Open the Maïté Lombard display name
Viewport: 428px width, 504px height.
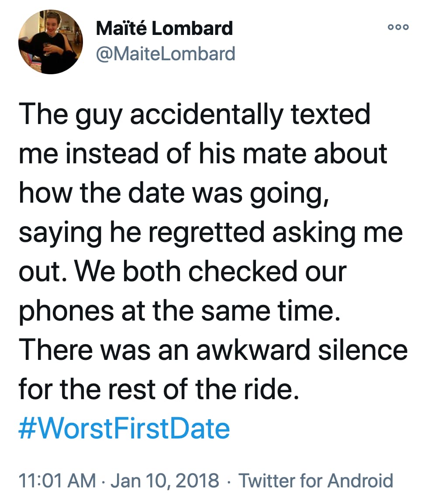[164, 28]
